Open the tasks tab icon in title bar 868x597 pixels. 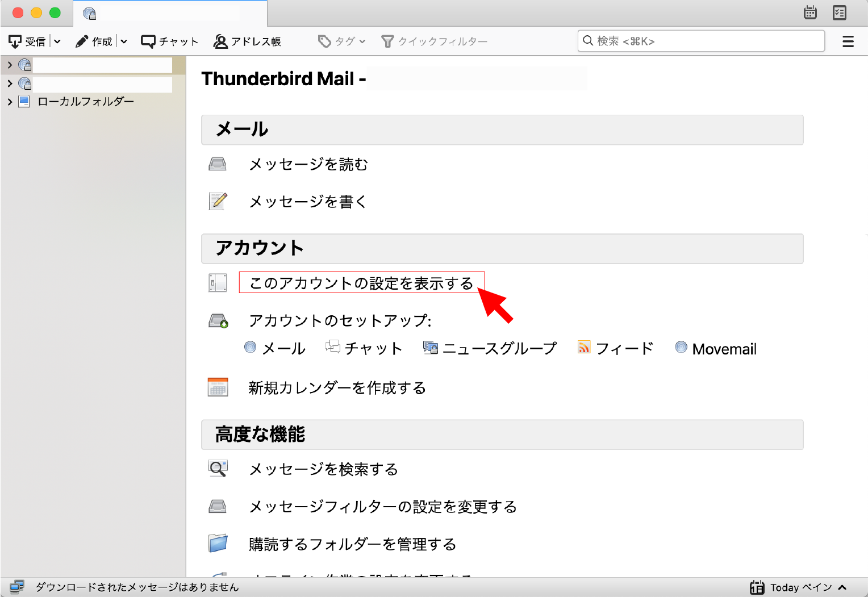(839, 12)
